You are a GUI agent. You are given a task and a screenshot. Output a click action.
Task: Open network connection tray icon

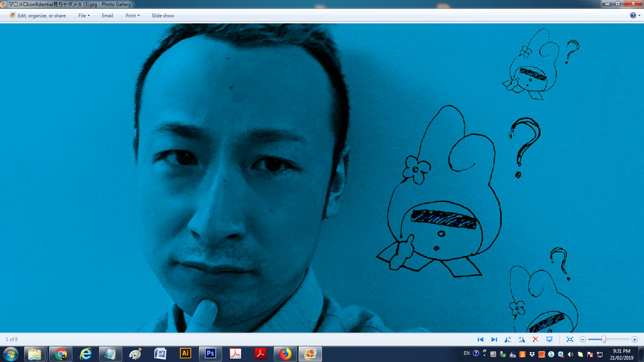600,354
